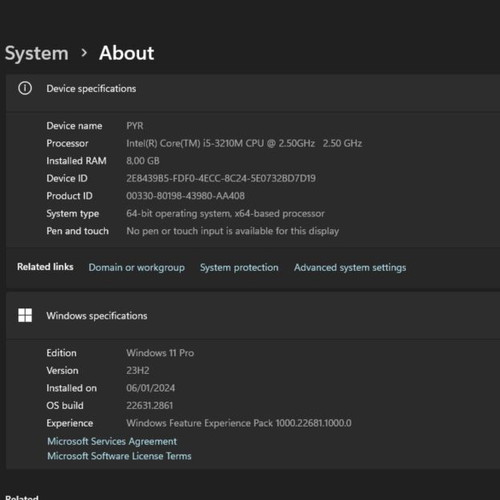Click the About page heading

(x=127, y=53)
